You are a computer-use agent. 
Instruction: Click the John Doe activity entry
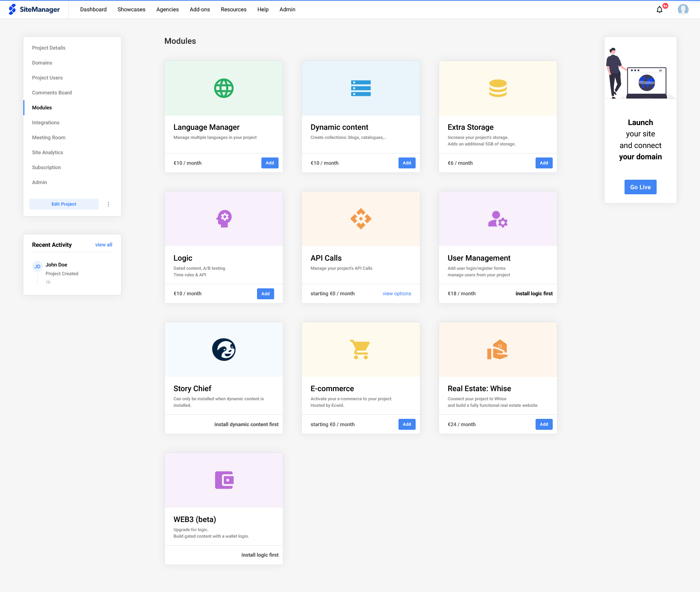pyautogui.click(x=56, y=265)
